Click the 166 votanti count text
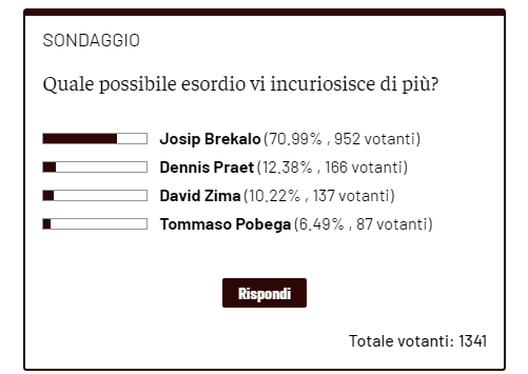This screenshot has width=528, height=374. (364, 167)
